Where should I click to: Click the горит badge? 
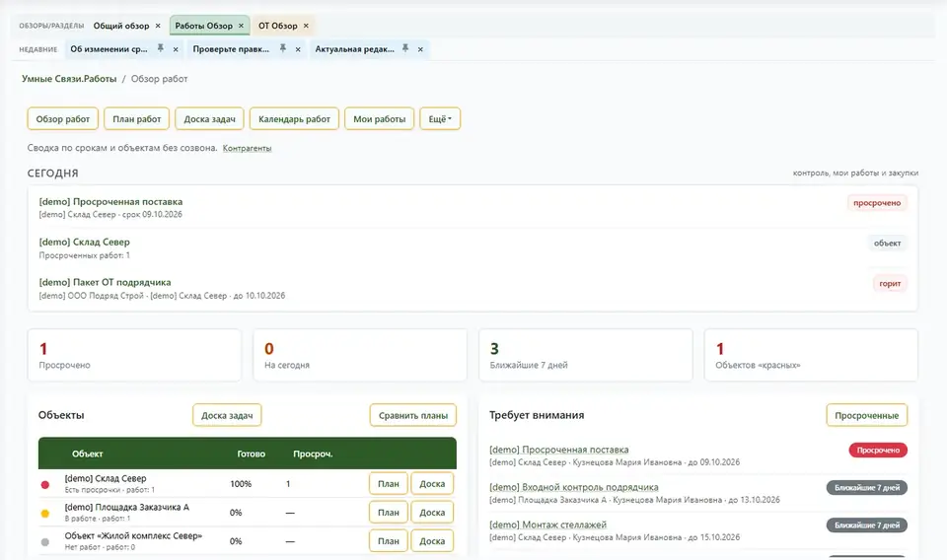[890, 283]
